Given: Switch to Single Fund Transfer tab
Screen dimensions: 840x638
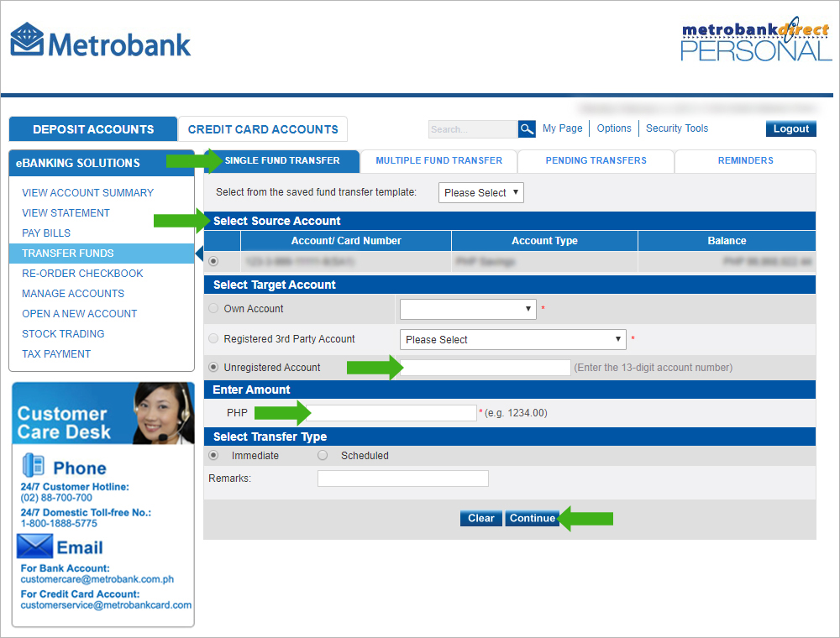Looking at the screenshot, I should (281, 160).
